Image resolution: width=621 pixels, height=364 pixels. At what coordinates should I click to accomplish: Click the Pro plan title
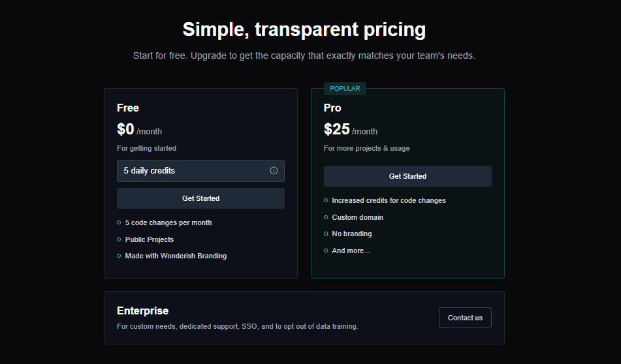pos(332,108)
